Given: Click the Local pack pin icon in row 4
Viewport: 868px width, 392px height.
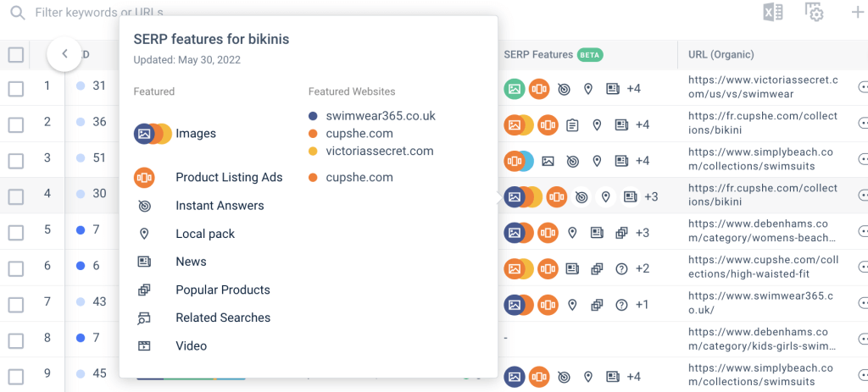Looking at the screenshot, I should point(605,196).
